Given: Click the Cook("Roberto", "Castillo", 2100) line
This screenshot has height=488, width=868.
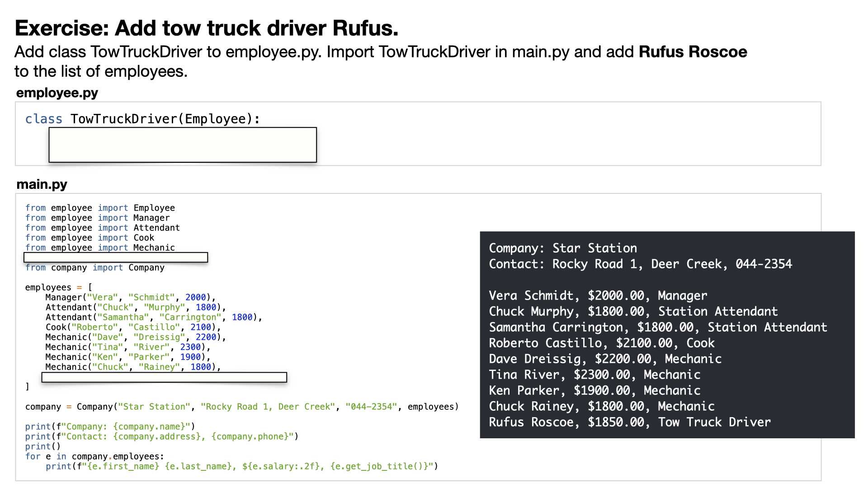Looking at the screenshot, I should [133, 327].
